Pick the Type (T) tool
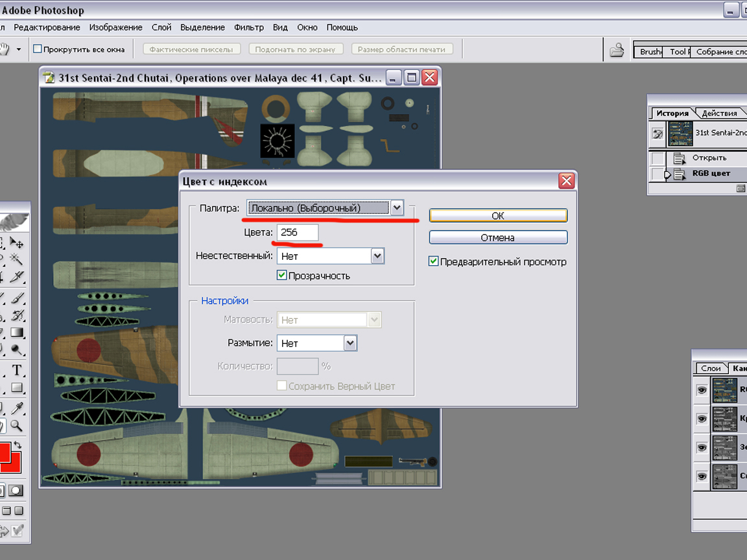Screen dimensions: 747x560 click(18, 370)
